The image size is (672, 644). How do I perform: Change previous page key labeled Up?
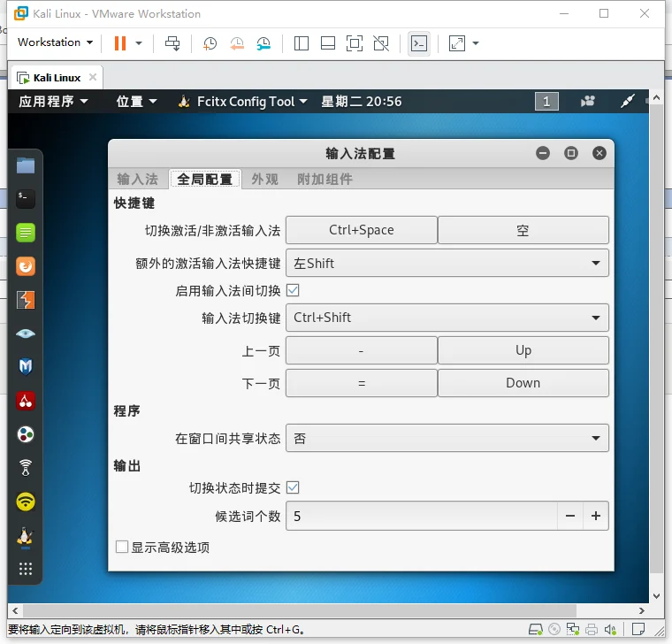[523, 350]
